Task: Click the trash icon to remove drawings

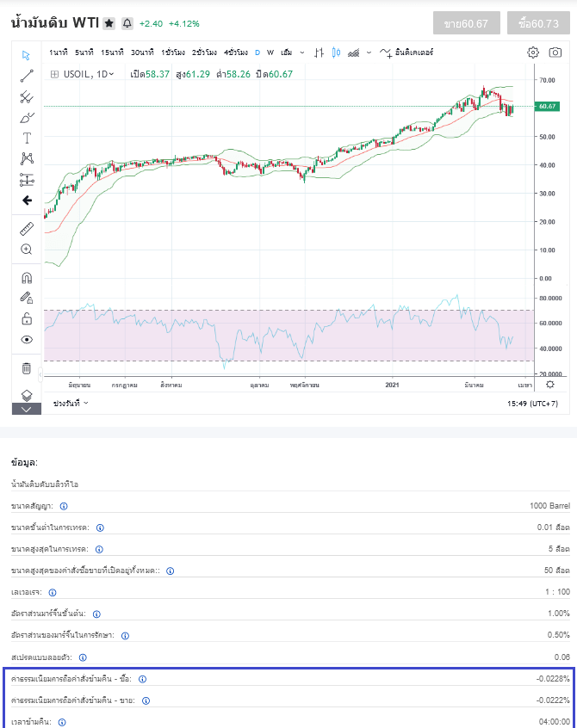Action: pos(27,368)
